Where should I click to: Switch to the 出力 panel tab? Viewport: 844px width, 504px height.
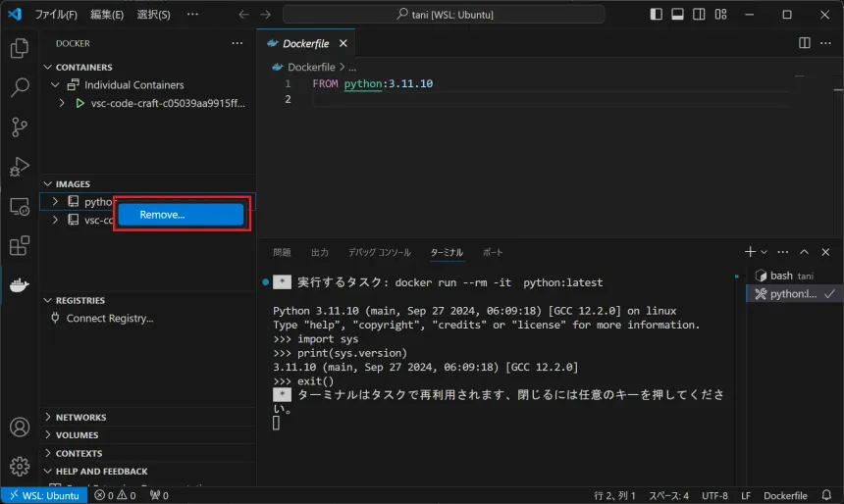coord(320,252)
